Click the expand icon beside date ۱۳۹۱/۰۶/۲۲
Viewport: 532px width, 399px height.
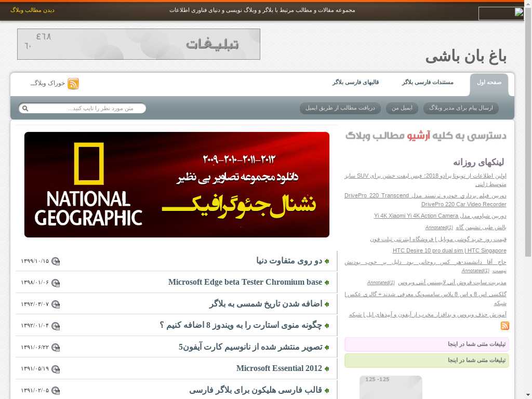56,348
